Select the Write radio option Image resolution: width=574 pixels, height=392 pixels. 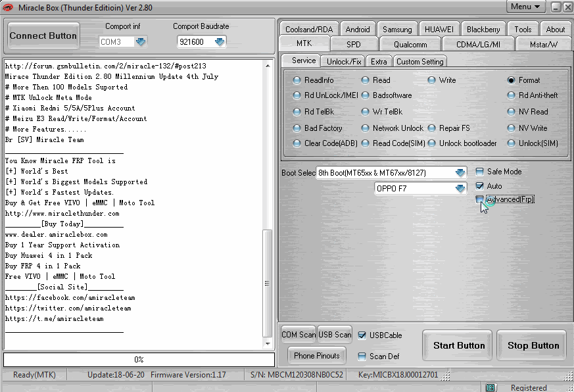[431, 80]
